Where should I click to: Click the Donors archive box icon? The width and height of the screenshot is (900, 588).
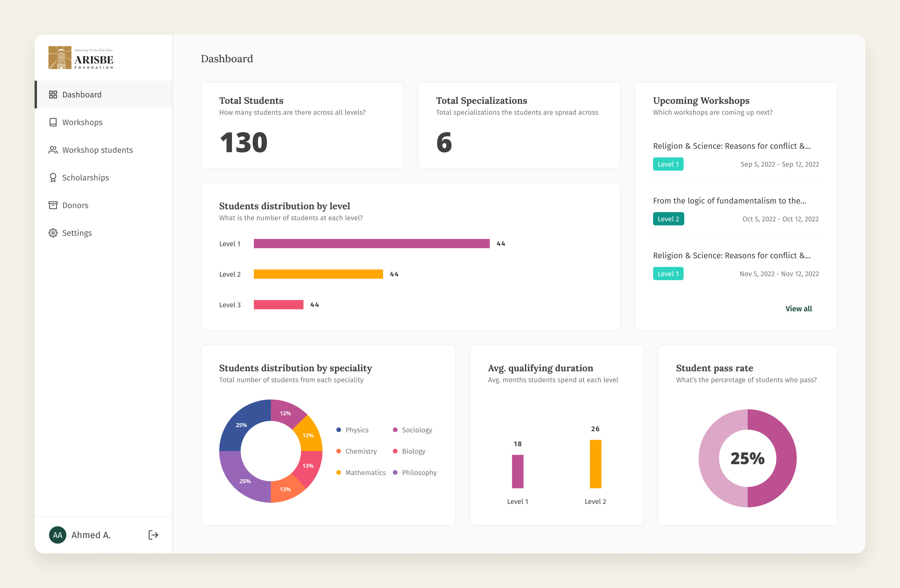53,205
